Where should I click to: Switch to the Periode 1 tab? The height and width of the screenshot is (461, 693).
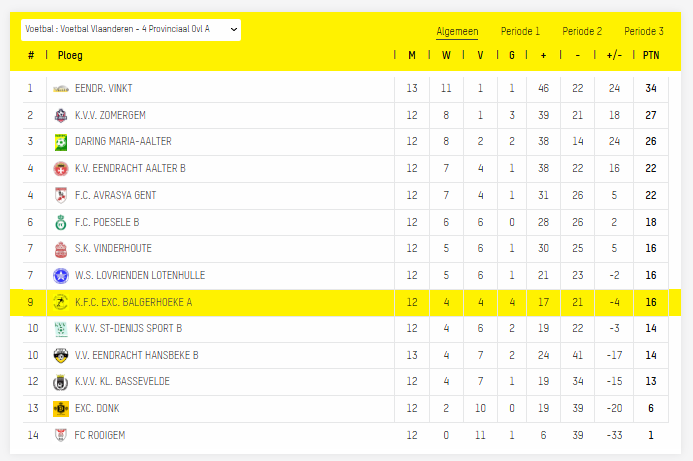point(520,32)
